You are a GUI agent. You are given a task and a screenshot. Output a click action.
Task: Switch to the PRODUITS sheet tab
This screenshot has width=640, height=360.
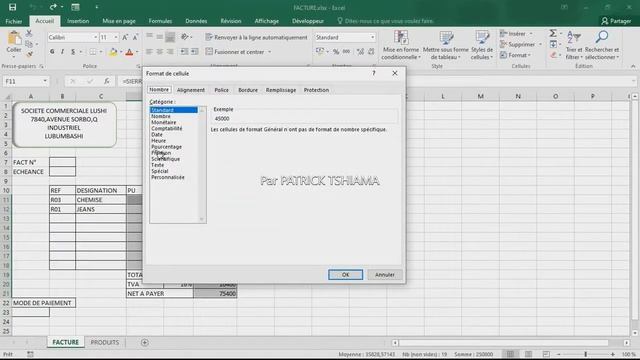tap(105, 342)
